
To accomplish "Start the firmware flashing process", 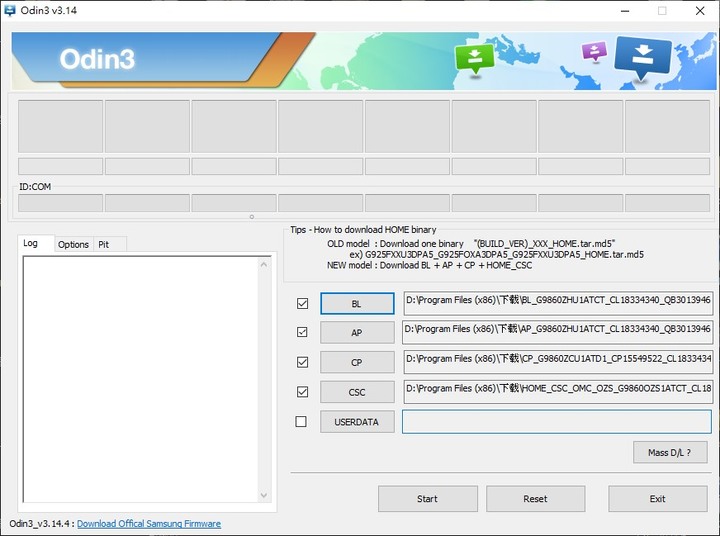I will pyautogui.click(x=428, y=499).
